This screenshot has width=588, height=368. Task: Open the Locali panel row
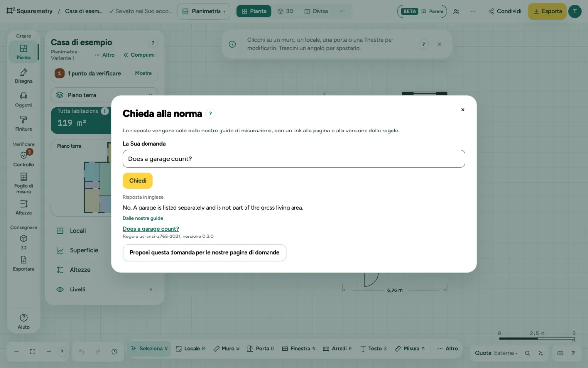pos(104,231)
